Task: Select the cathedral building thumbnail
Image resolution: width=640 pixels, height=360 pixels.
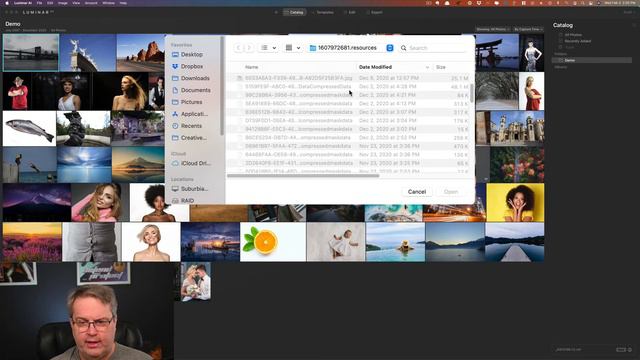Action: click(517, 129)
